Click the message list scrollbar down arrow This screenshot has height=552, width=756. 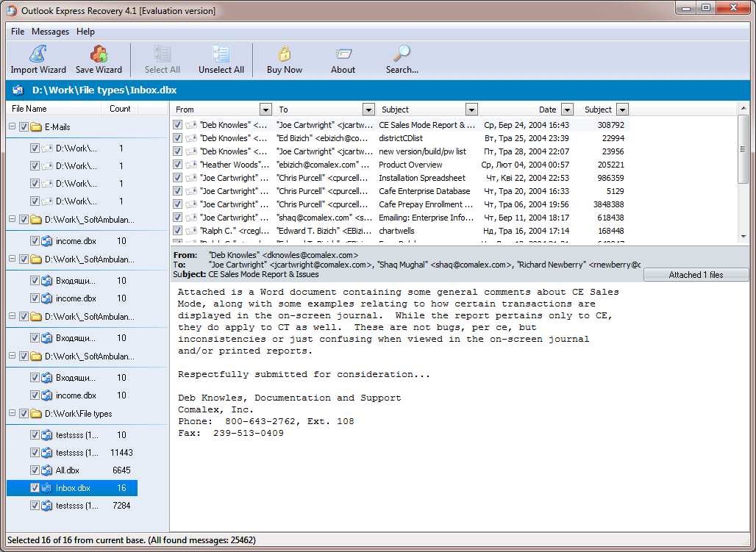tap(743, 236)
